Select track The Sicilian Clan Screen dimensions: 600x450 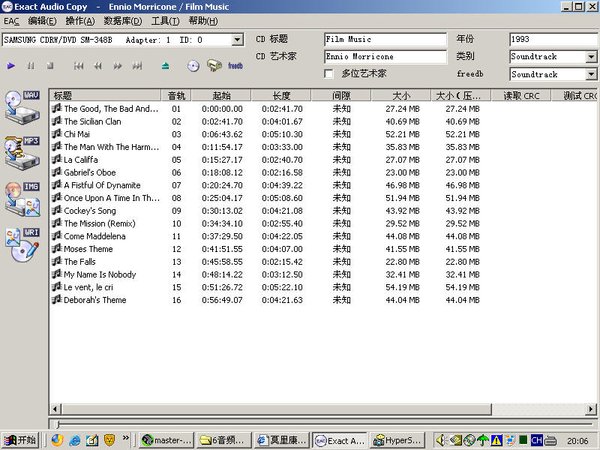coord(93,121)
